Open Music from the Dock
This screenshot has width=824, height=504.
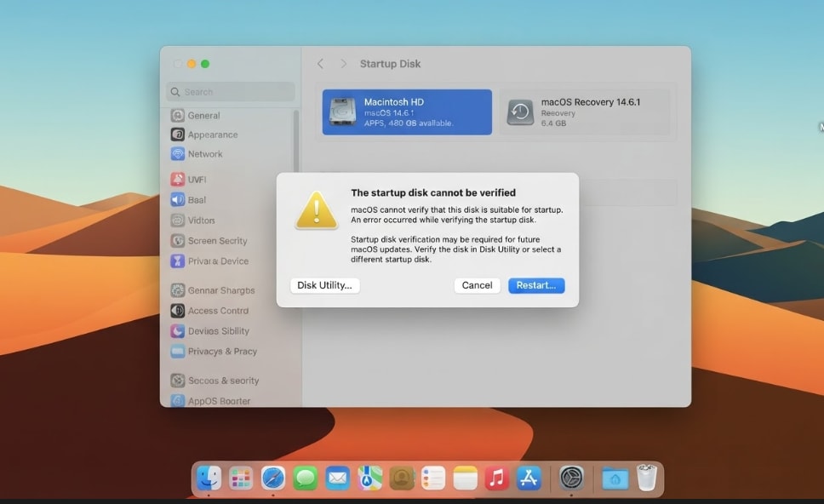coord(496,478)
